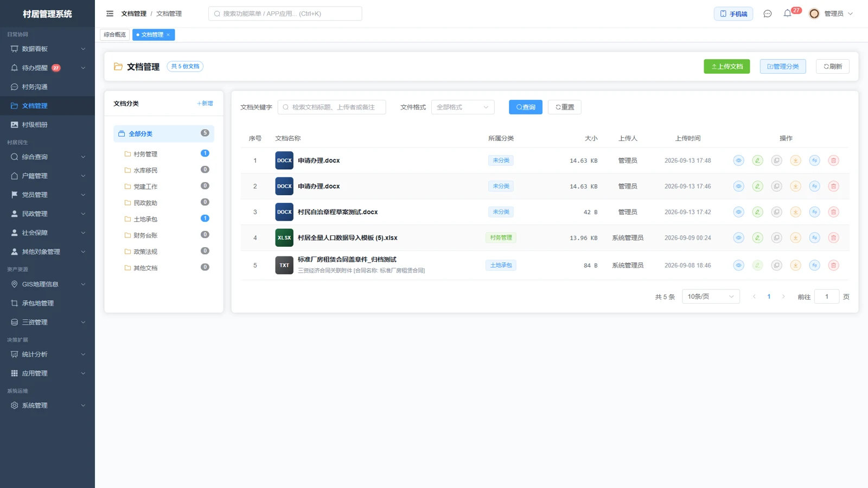868x488 pixels.
Task: Collapse the sidebar with the hamburger icon
Action: [110, 14]
